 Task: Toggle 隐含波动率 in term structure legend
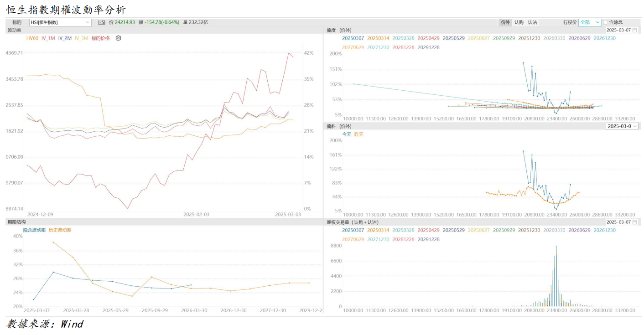[35, 230]
